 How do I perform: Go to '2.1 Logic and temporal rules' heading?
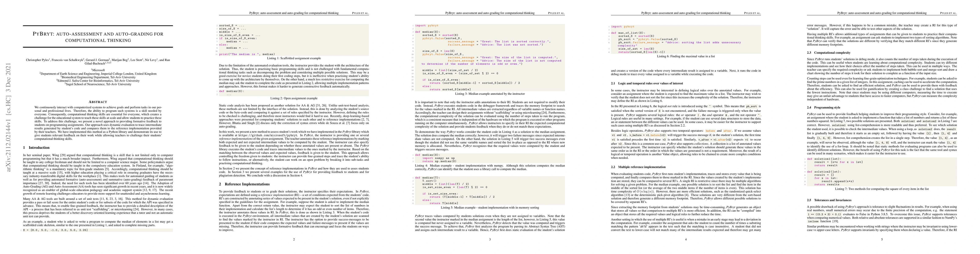click(x=647, y=83)
